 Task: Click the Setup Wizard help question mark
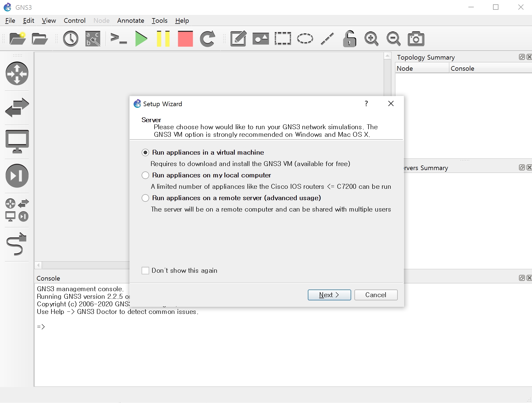366,103
